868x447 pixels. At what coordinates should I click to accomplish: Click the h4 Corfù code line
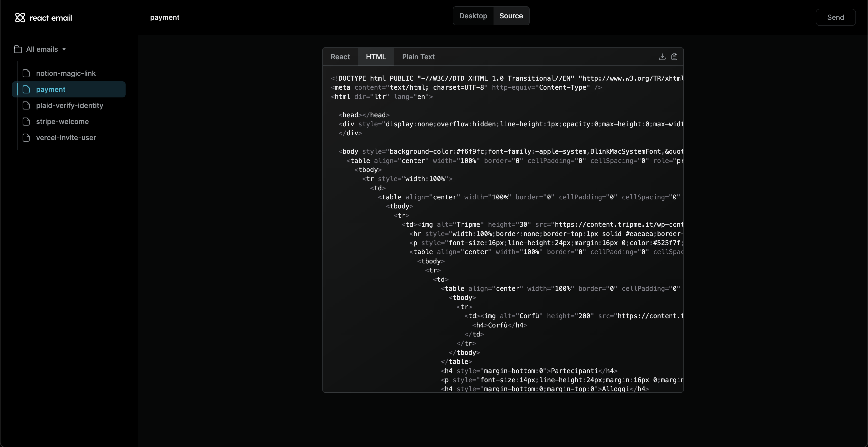[500, 325]
